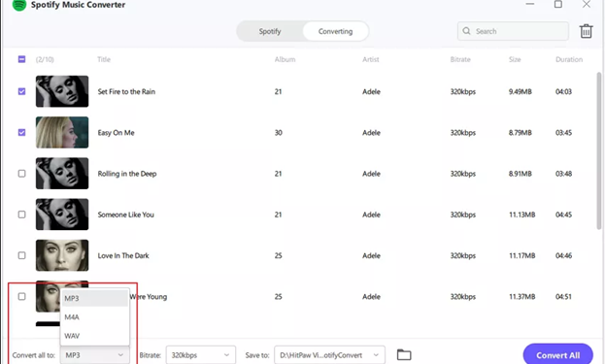Image resolution: width=605 pixels, height=364 pixels.
Task: Click the title 'Someone Like You'
Action: [126, 215]
